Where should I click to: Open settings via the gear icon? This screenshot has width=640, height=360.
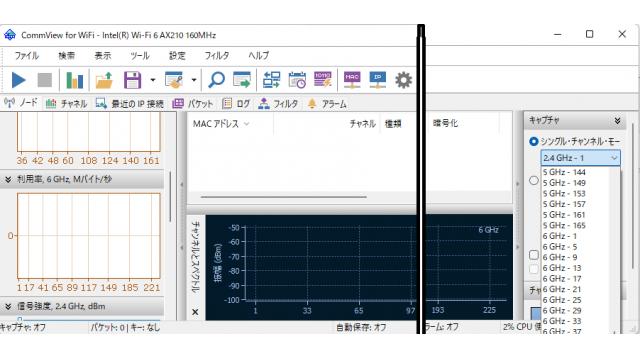[404, 80]
